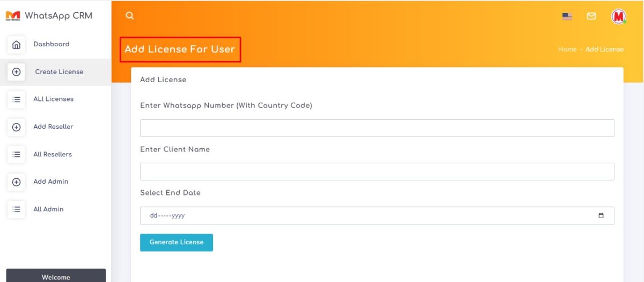The width and height of the screenshot is (644, 282).
Task: Open the user profile avatar
Action: point(619,16)
